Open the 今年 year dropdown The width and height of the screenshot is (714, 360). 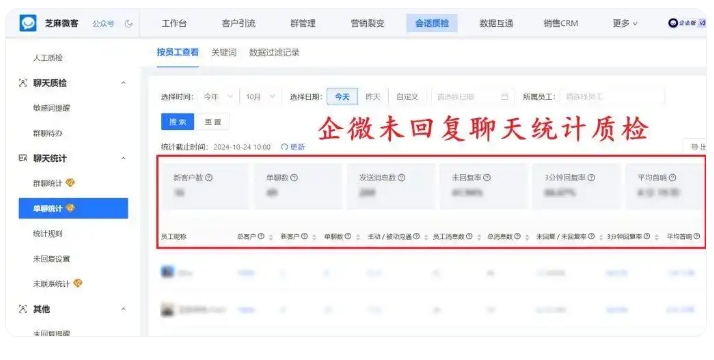219,96
